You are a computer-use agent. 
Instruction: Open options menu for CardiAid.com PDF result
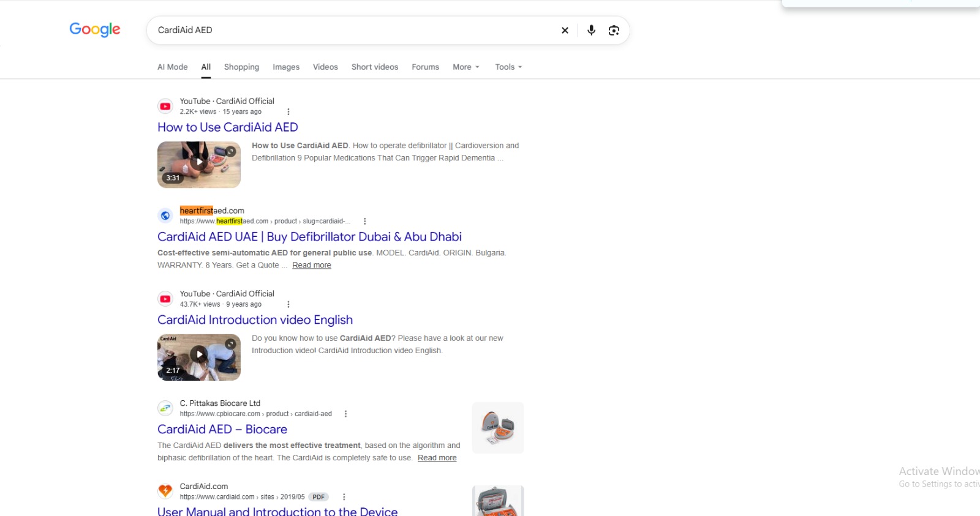pyautogui.click(x=344, y=497)
